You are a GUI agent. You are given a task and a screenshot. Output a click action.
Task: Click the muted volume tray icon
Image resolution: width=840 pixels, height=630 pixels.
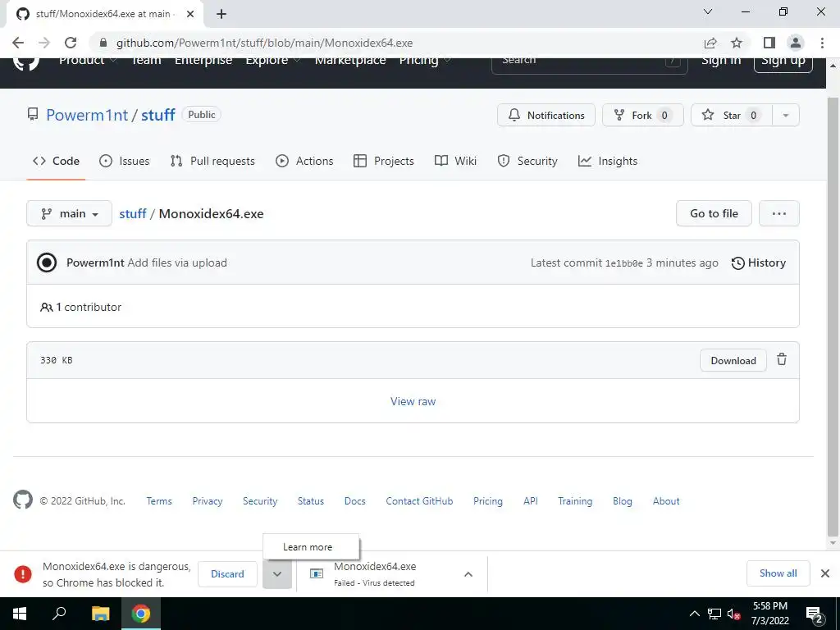(x=734, y=614)
